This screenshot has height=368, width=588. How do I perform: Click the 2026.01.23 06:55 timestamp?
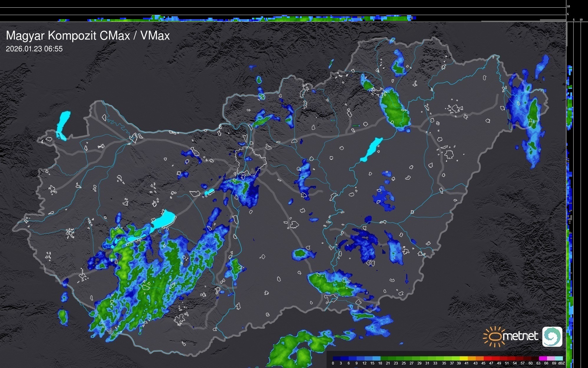(34, 49)
